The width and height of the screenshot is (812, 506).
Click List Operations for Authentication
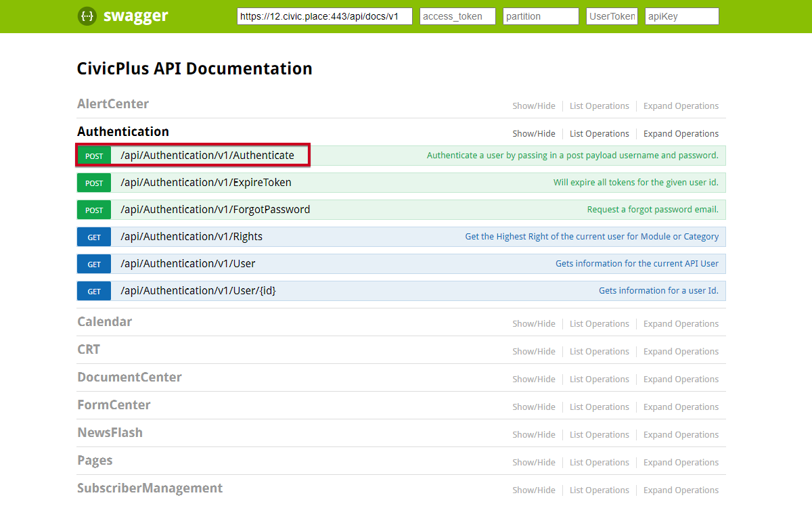[600, 134]
